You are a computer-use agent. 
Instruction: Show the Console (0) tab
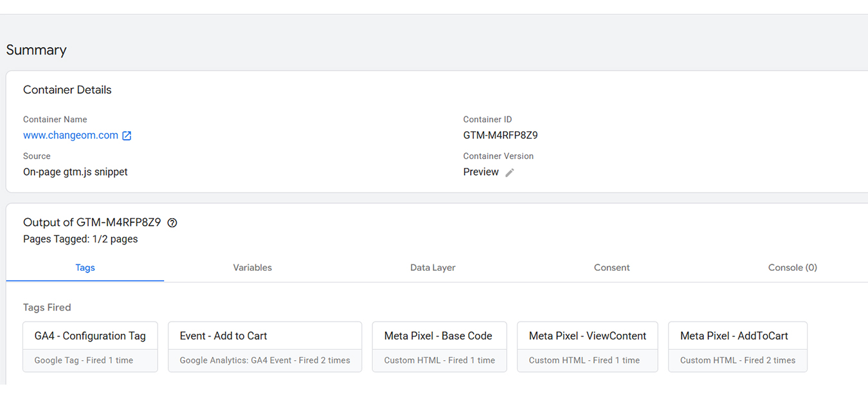(792, 268)
